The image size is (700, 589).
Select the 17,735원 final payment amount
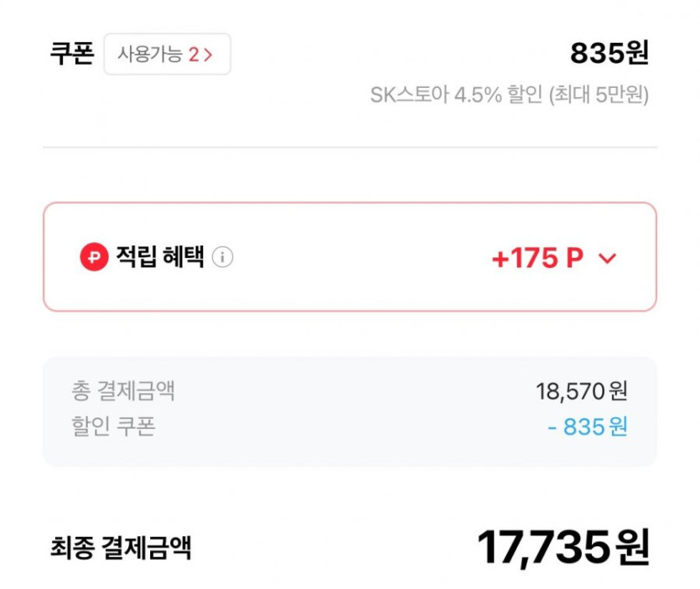pyautogui.click(x=563, y=549)
